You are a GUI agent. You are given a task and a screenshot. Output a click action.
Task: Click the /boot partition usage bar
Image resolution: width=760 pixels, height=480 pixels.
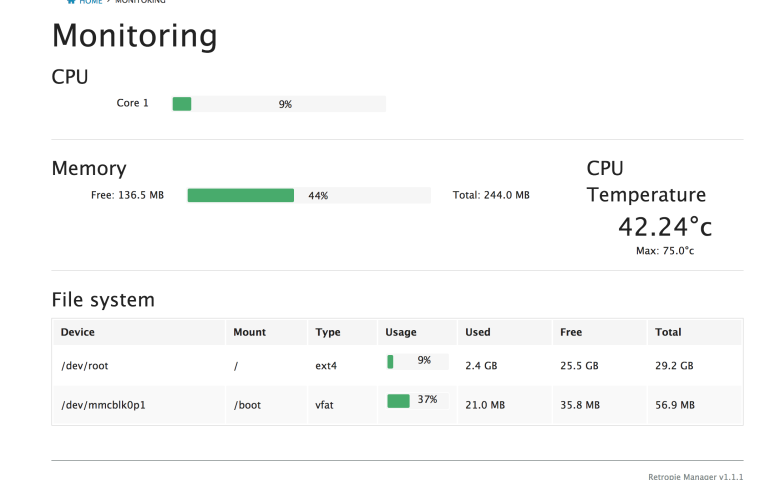pyautogui.click(x=416, y=400)
